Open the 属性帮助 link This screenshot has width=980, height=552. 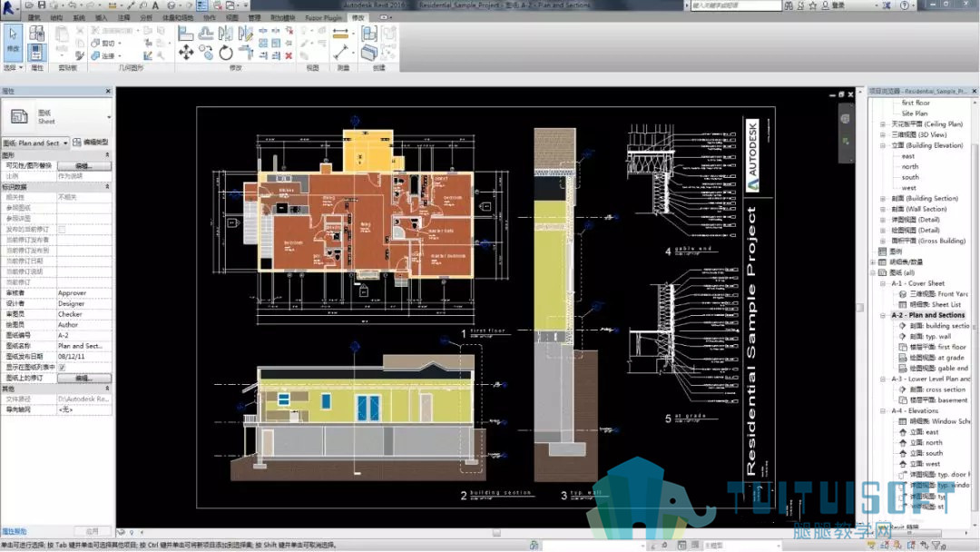[15, 531]
